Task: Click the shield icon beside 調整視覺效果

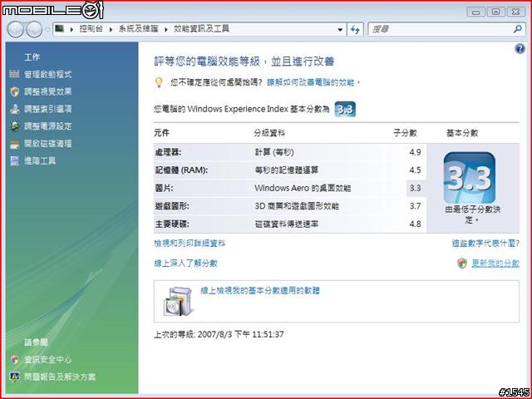Action: tap(14, 91)
